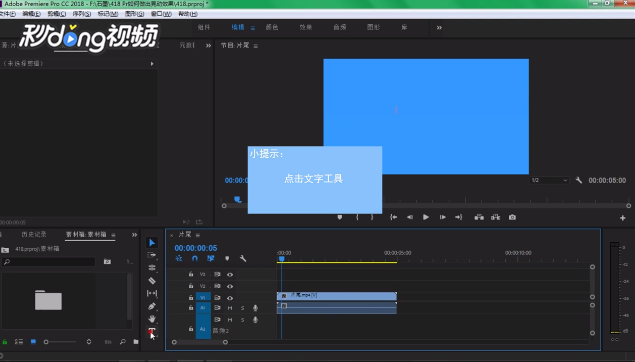Toggle V2 track output eye
Image resolution: width=635 pixels, height=362 pixels.
click(230, 286)
